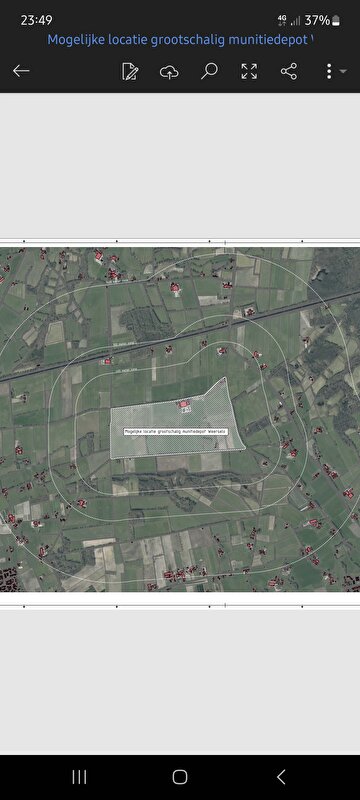
Task: Tap the clock showing 23:49
Action: [x=36, y=20]
